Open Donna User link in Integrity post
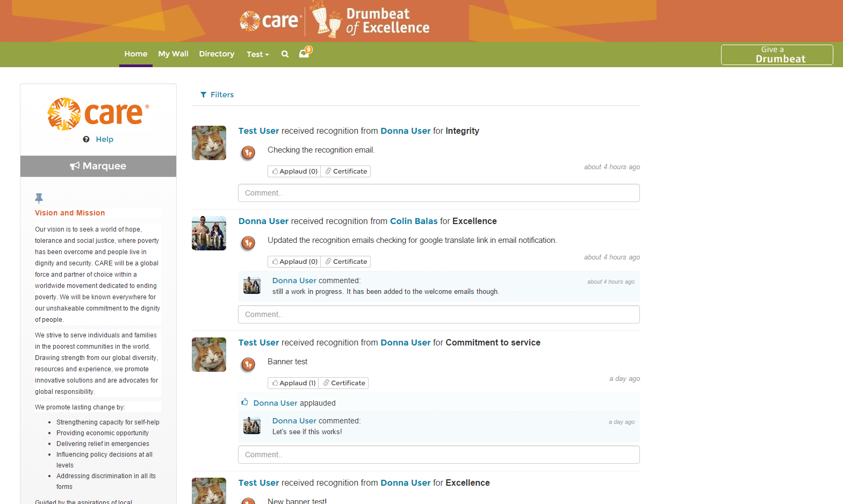This screenshot has width=843, height=504. click(406, 131)
